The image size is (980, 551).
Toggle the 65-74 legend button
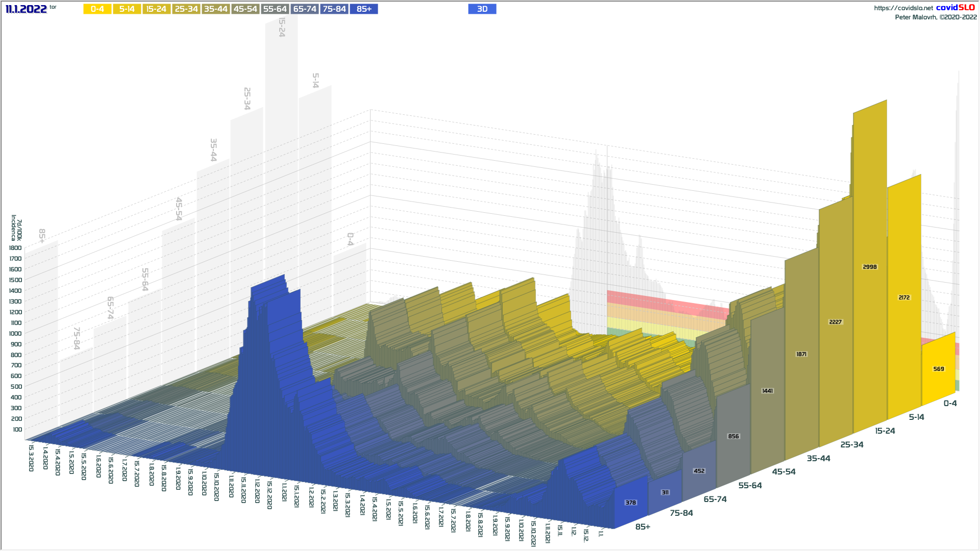[x=305, y=9]
